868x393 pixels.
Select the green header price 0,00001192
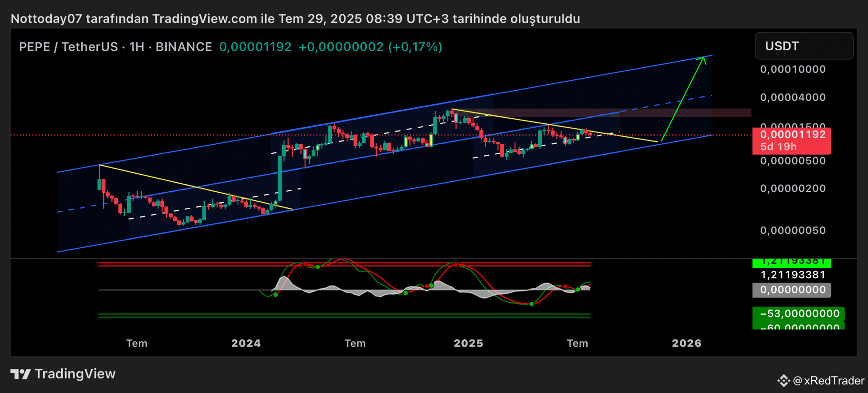256,47
